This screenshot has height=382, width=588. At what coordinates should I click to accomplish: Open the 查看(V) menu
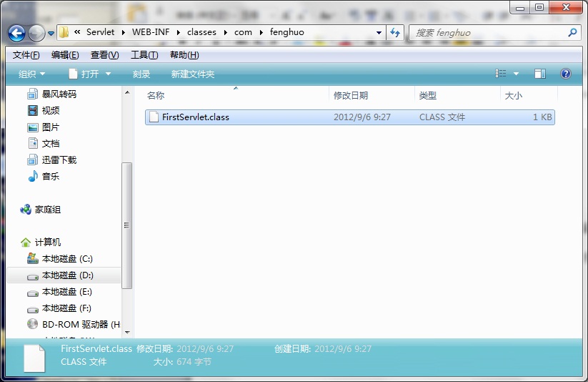pyautogui.click(x=104, y=55)
